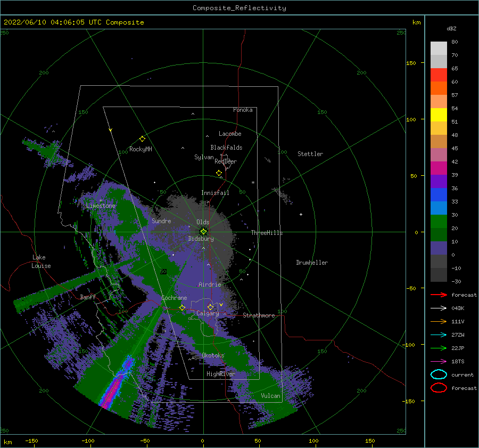Click the km unit label at bottom left
The height and width of the screenshot is (448, 479).
(7, 442)
